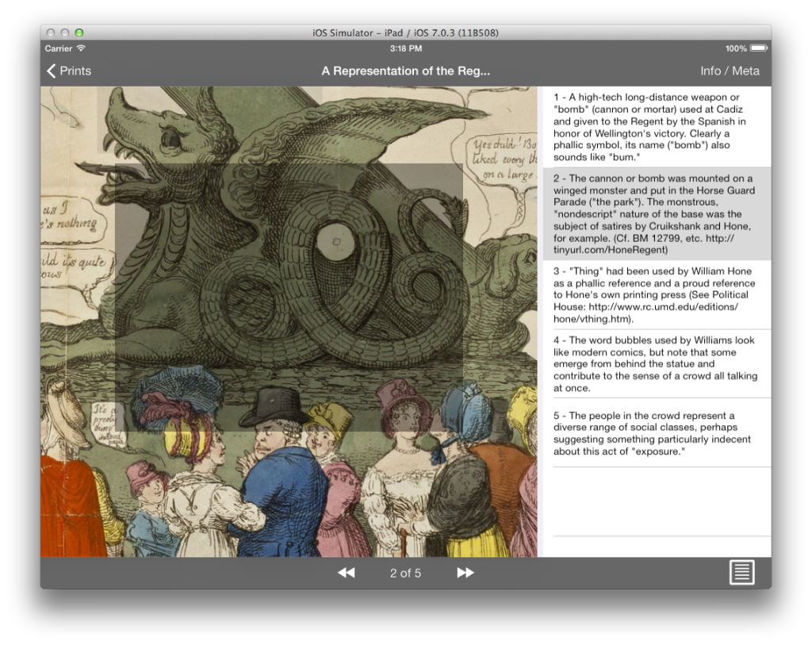
Task: Go back to Prints
Action: (69, 71)
